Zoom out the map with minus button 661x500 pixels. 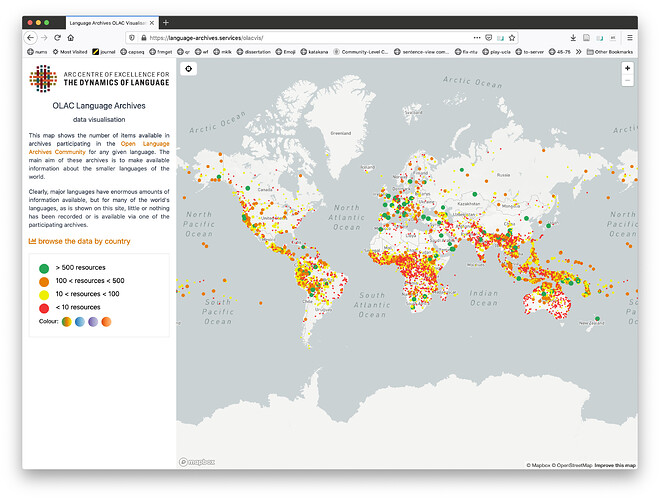627,80
